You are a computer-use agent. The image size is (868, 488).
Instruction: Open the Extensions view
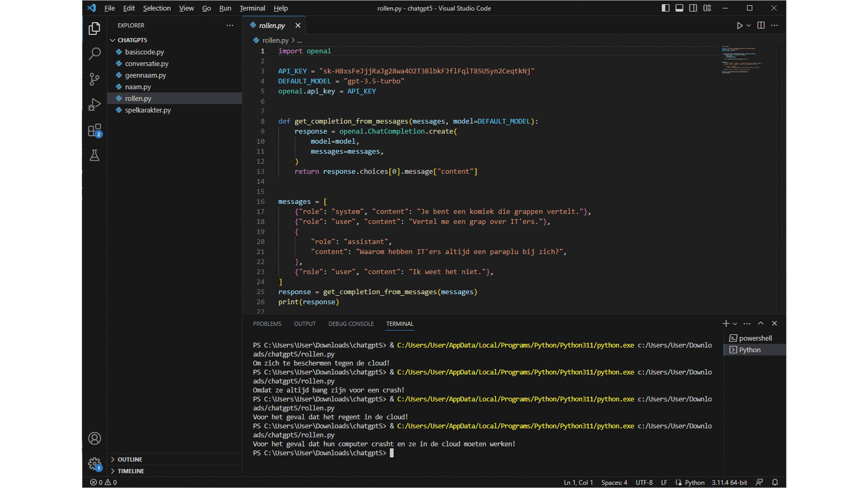[x=95, y=130]
